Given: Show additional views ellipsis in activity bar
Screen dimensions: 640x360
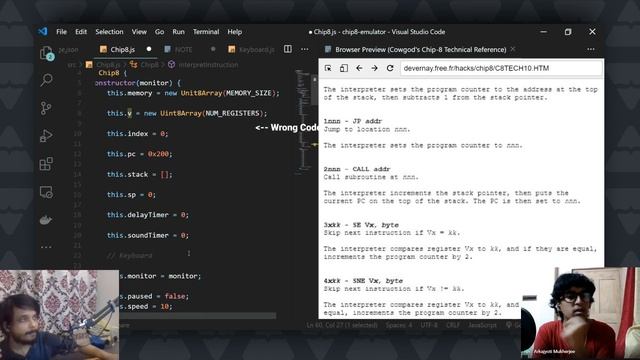Looking at the screenshot, I should click(46, 247).
